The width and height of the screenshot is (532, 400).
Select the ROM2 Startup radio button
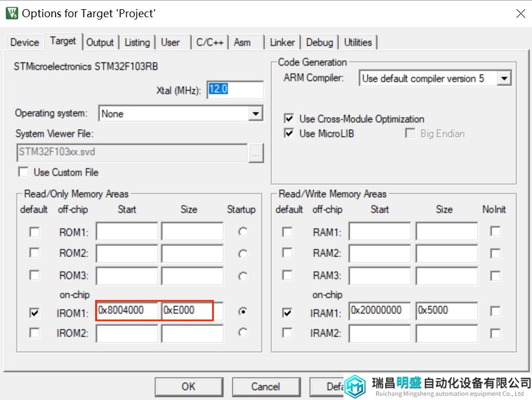[x=242, y=254]
